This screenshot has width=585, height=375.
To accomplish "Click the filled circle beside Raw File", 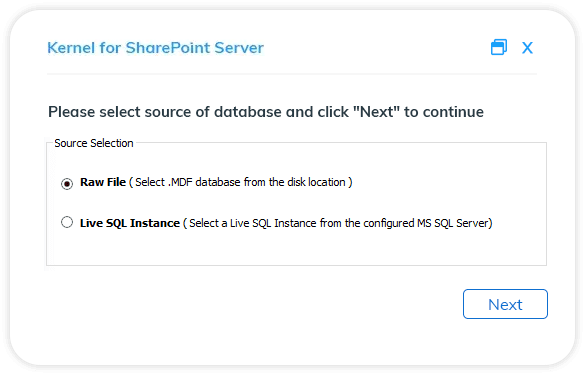I will (x=67, y=183).
